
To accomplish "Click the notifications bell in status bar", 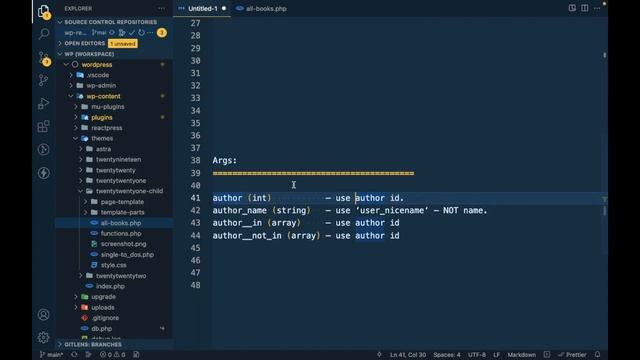I will pyautogui.click(x=598, y=355).
